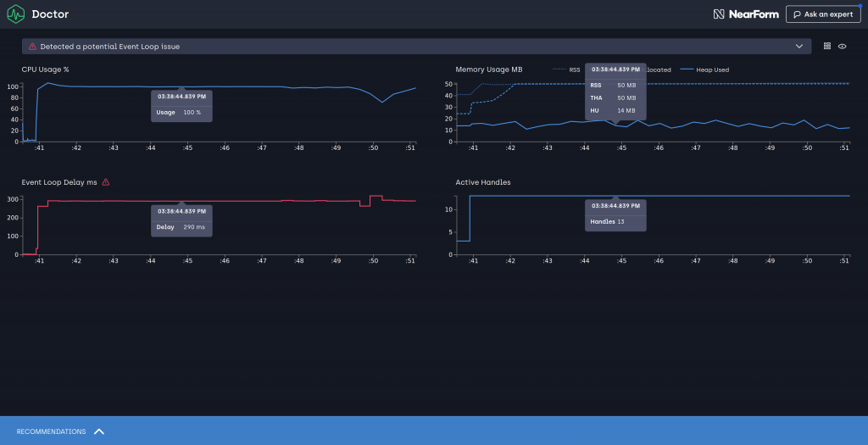
Task: Click the :50 tick on CPU Usage chart
Action: pos(373,148)
